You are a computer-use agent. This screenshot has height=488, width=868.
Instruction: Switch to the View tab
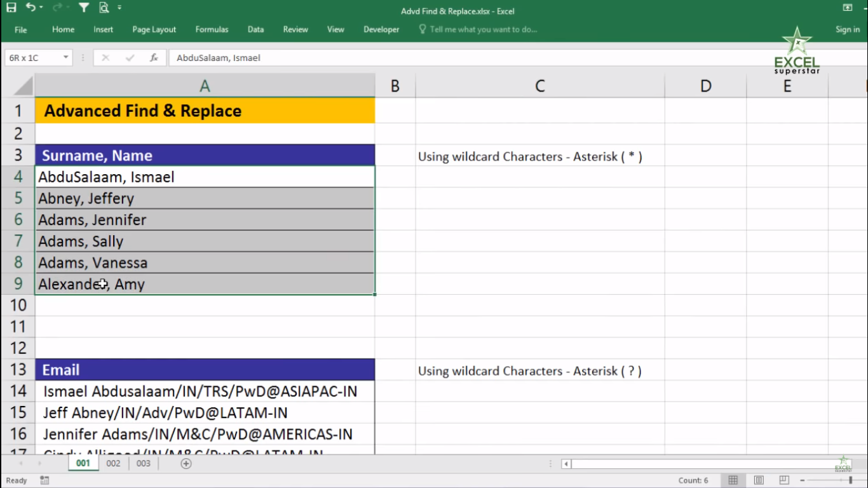(336, 29)
